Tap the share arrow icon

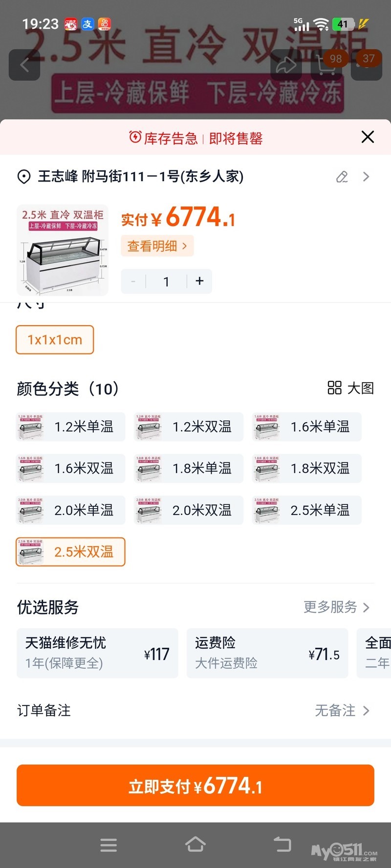tap(286, 65)
